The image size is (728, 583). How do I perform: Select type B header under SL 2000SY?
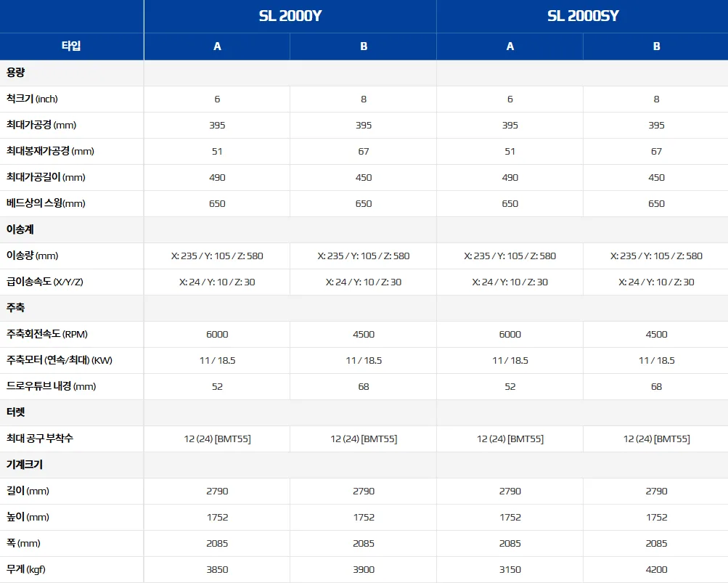pos(656,46)
